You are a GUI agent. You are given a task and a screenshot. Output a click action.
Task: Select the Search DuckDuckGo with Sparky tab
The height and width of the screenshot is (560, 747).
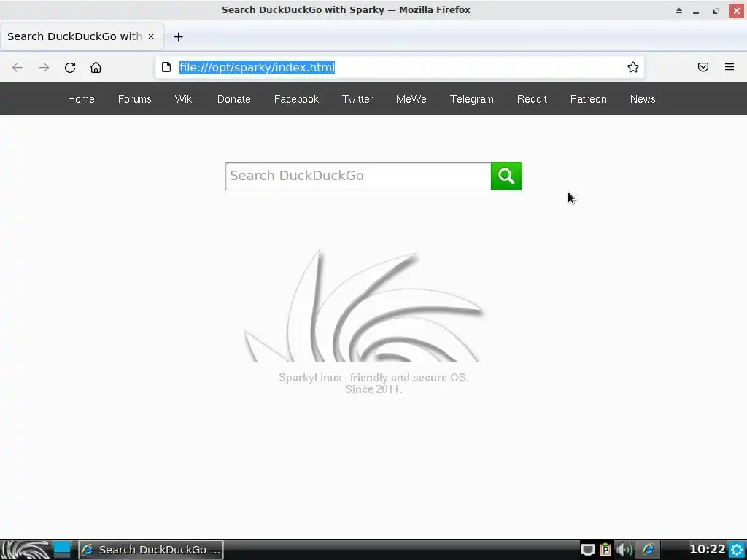click(x=82, y=36)
